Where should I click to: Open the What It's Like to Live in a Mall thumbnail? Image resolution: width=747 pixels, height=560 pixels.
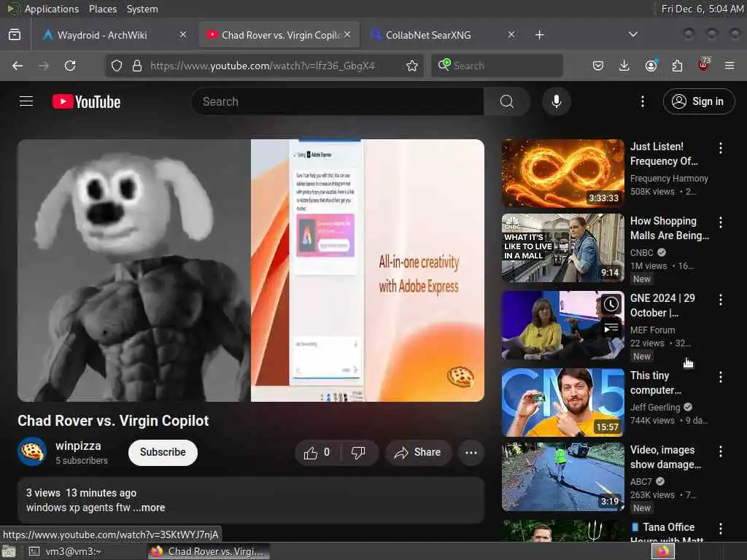562,248
